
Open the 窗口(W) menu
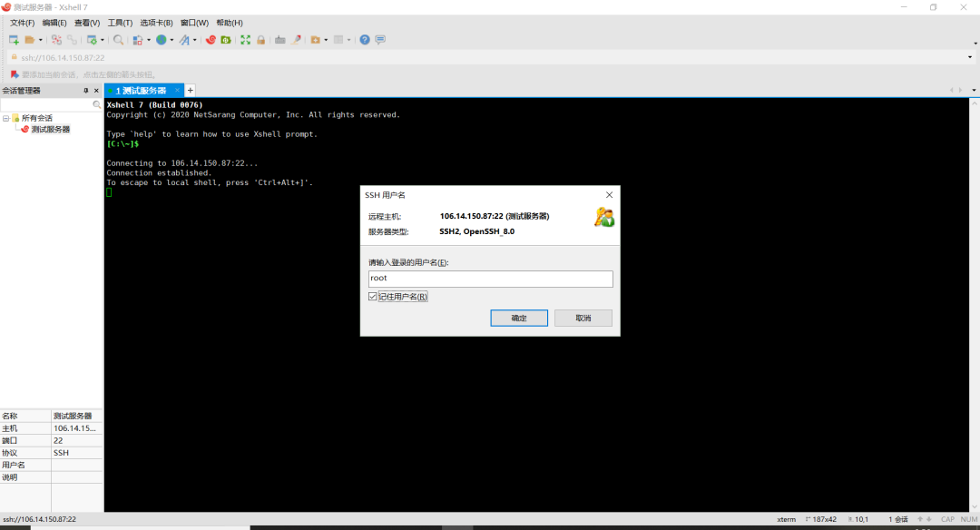point(194,23)
